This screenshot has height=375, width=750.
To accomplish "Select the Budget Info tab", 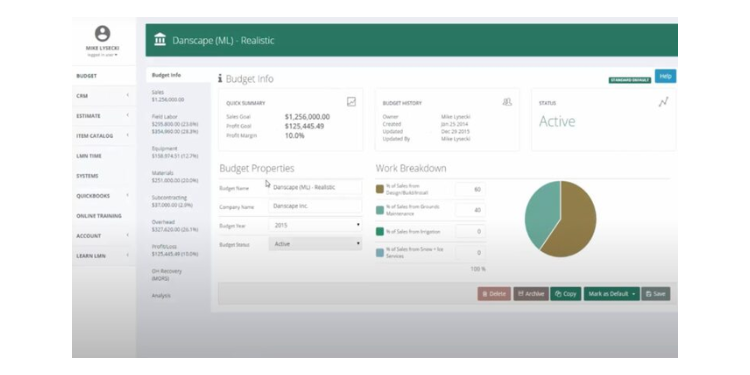I will [178, 75].
